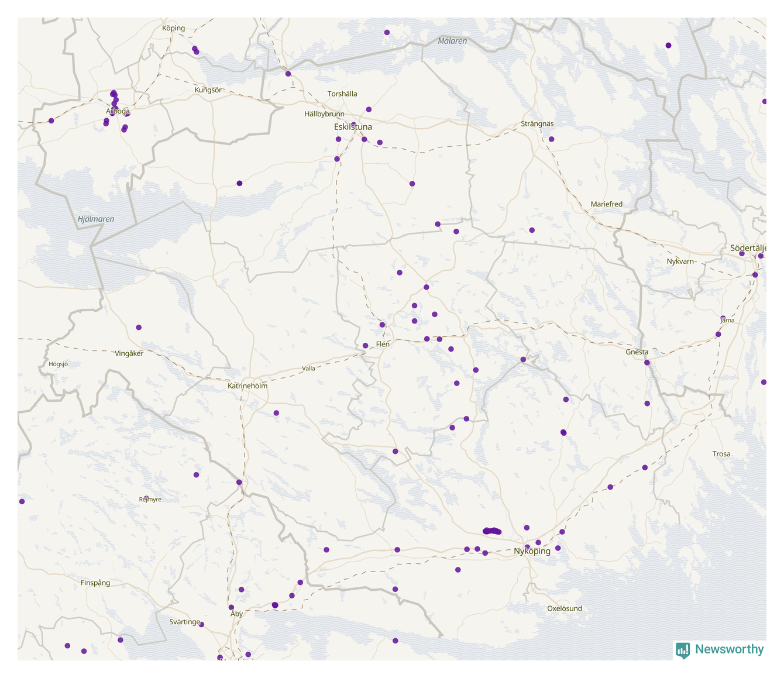Click the Vingåker label
The height and width of the screenshot is (678, 784).
coord(129,353)
